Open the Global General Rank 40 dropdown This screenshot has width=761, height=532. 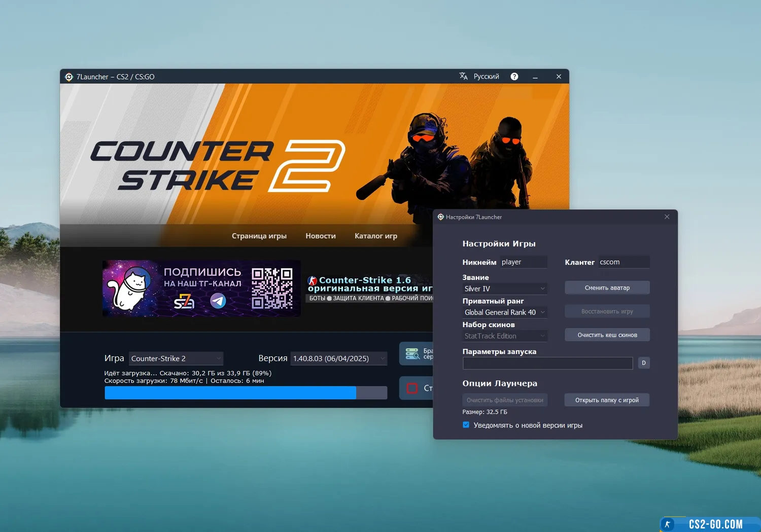click(x=504, y=312)
